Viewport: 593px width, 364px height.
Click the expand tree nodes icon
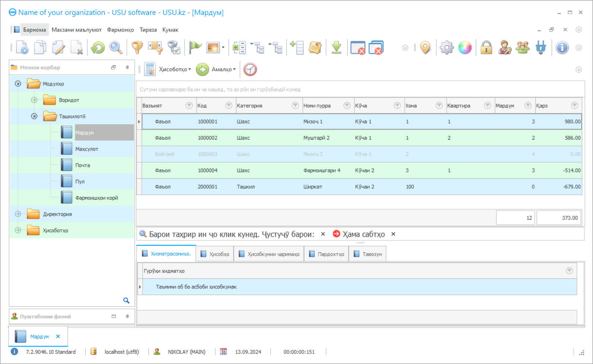(257, 48)
